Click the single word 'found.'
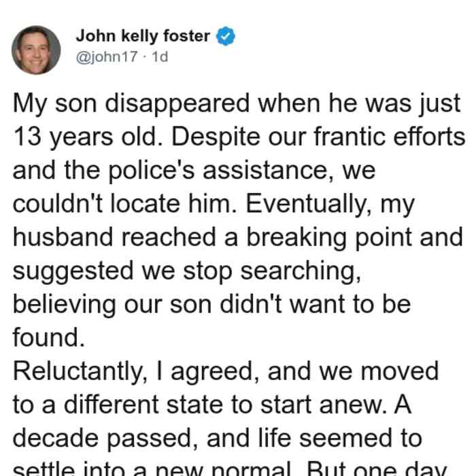This screenshot has height=476, width=476. tap(48, 337)
